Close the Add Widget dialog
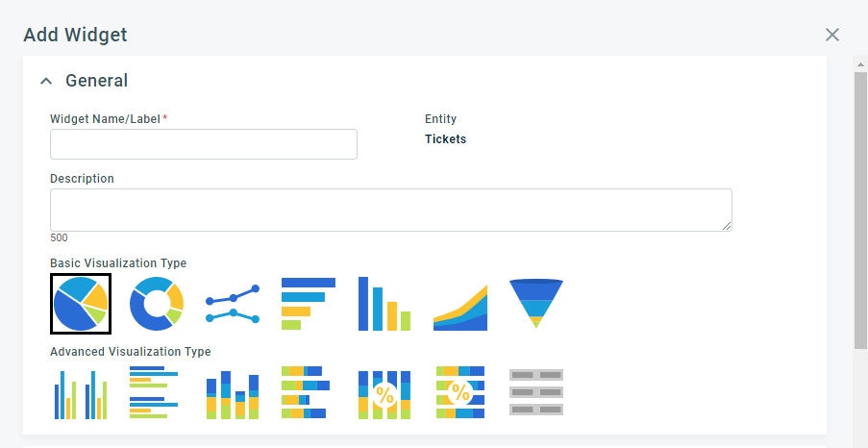The width and height of the screenshot is (868, 448). pyautogui.click(x=832, y=35)
